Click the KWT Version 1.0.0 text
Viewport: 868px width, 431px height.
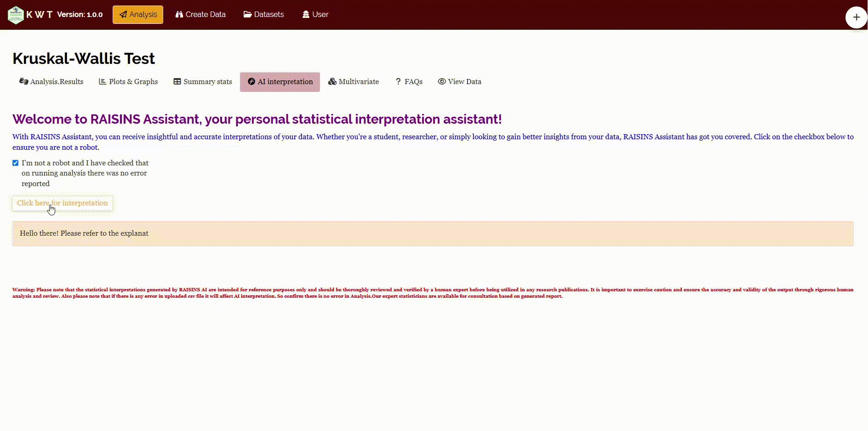(x=64, y=15)
